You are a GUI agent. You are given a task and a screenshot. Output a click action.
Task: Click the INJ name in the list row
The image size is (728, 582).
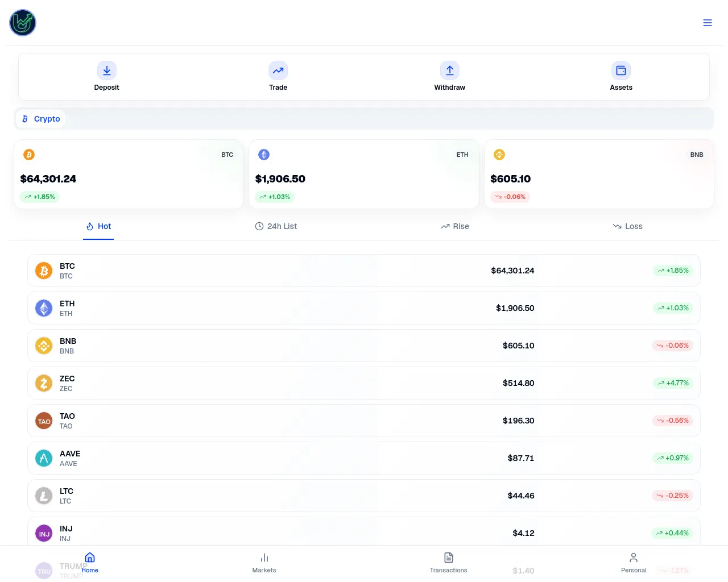point(66,529)
